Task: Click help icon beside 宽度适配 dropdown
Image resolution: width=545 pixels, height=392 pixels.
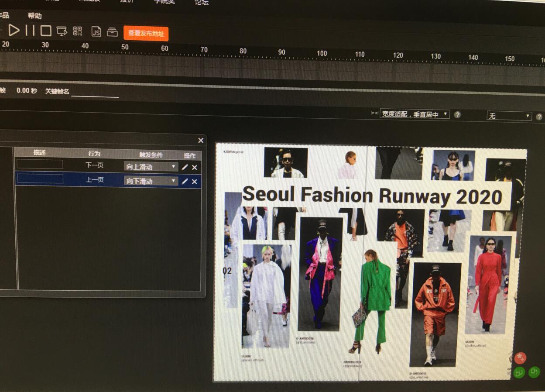Action: pyautogui.click(x=457, y=115)
